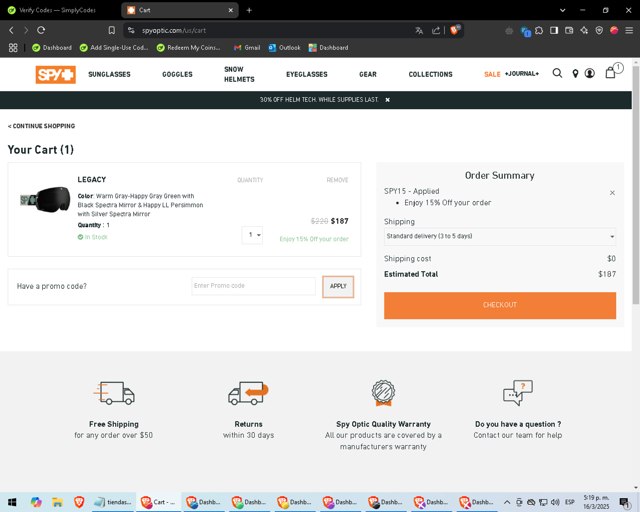This screenshot has height=512, width=640.
Task: Click the Apply promo code button
Action: [x=338, y=287]
